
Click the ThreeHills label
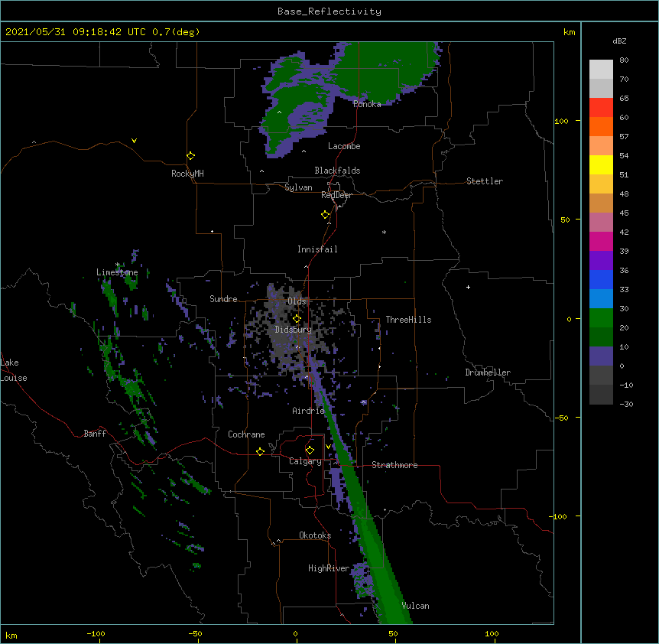pyautogui.click(x=408, y=320)
